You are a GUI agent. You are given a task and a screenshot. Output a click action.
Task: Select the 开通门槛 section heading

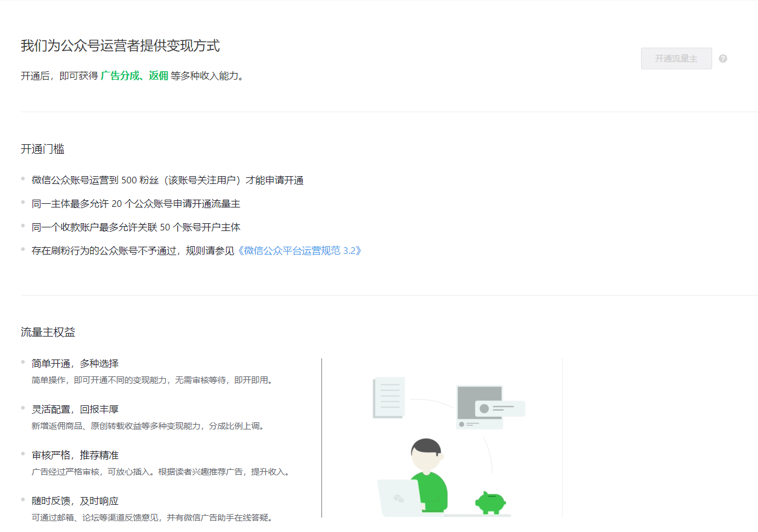pos(42,149)
